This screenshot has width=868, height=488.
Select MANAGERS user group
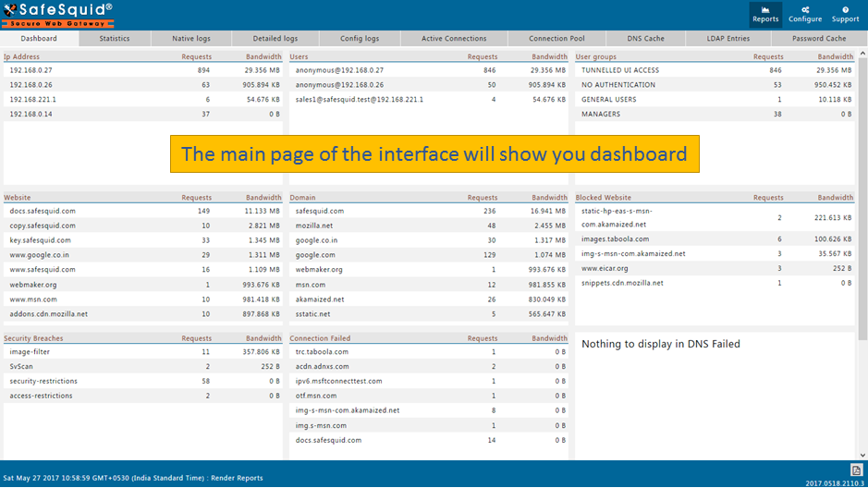[x=715, y=114]
